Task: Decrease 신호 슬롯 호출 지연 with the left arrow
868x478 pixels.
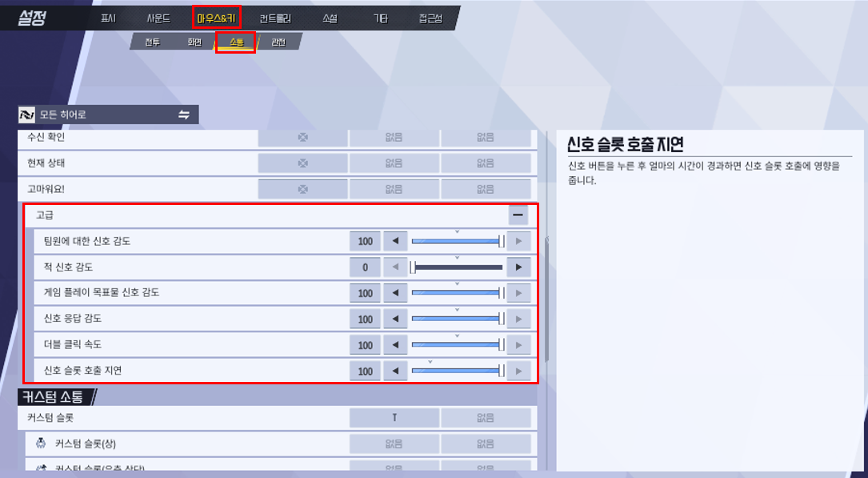Action: [395, 371]
